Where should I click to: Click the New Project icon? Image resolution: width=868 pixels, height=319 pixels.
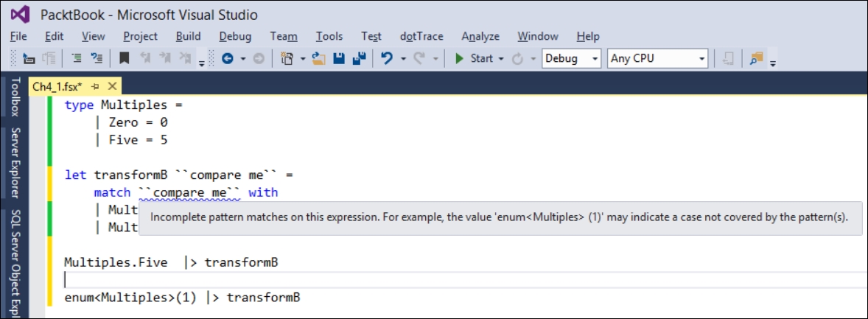[x=287, y=58]
